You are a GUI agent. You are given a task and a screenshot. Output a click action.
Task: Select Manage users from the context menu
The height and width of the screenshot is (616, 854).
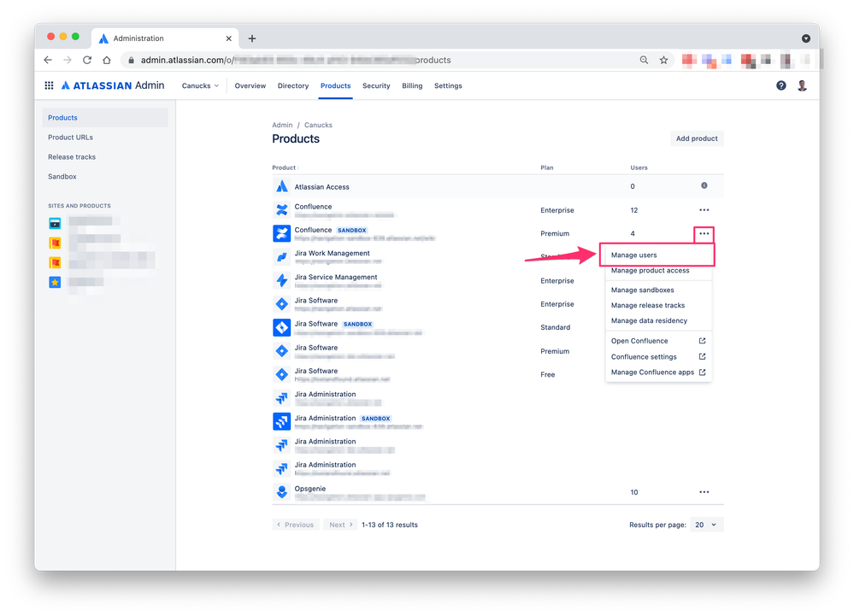tap(633, 254)
